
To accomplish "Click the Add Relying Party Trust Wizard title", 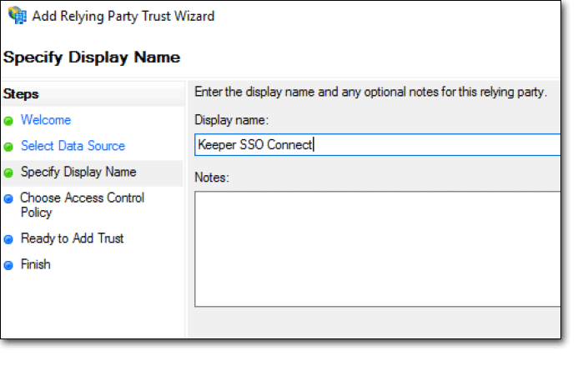I will pyautogui.click(x=123, y=16).
